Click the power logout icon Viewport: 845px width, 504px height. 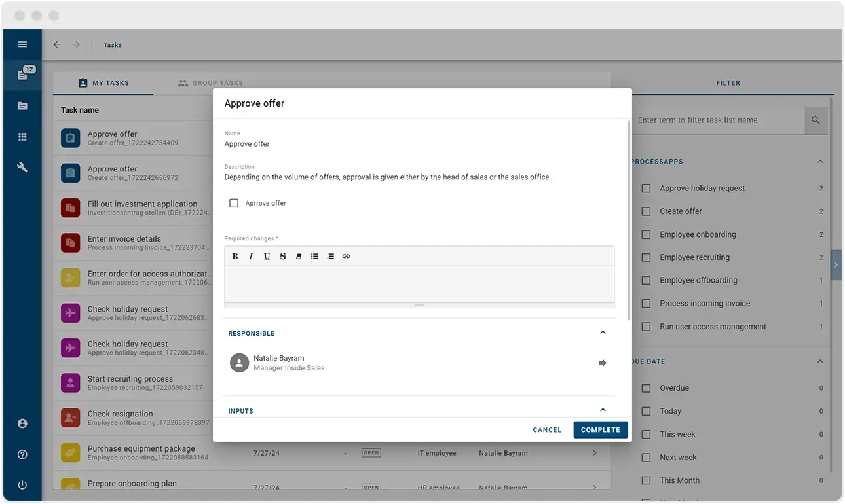pos(22,485)
